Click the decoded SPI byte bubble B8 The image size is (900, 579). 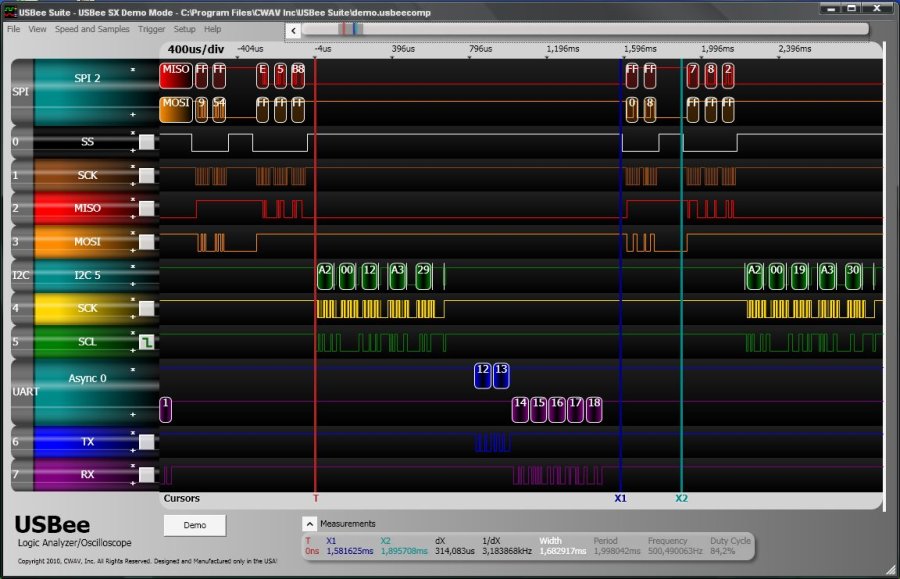298,75
